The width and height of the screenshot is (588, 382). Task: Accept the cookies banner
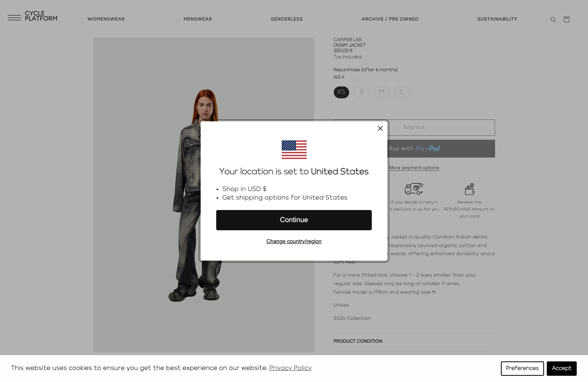[562, 368]
